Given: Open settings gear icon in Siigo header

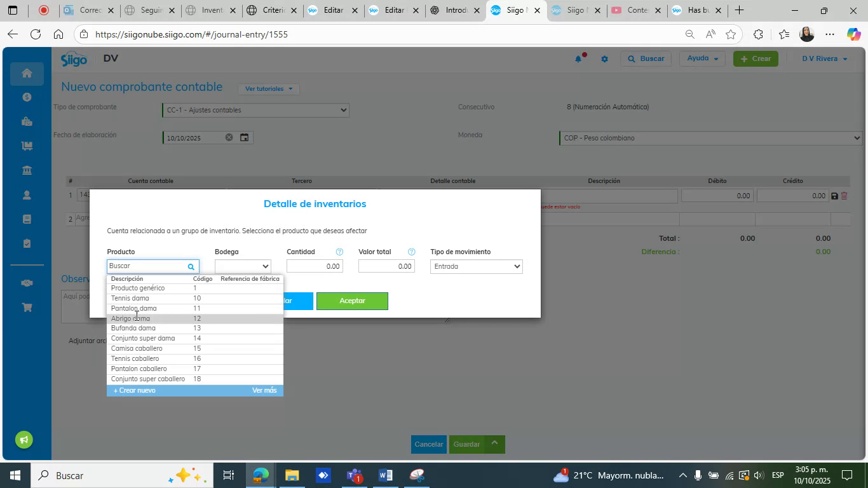Looking at the screenshot, I should [x=604, y=59].
